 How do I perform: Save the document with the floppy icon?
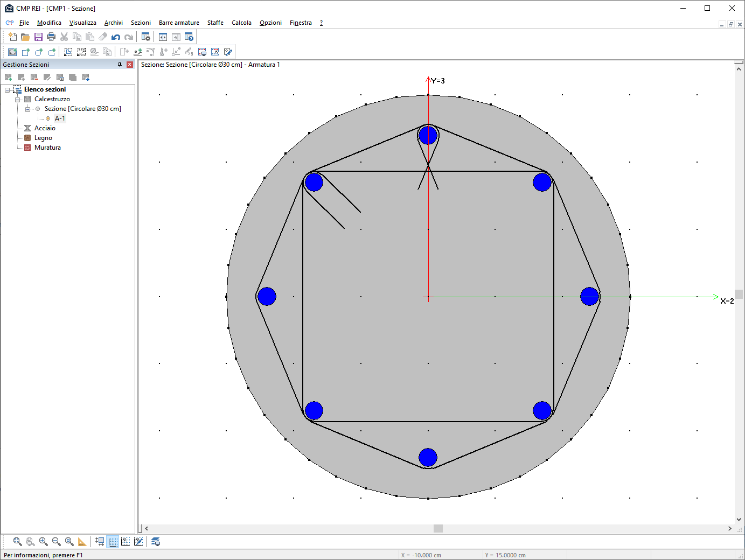tap(38, 37)
